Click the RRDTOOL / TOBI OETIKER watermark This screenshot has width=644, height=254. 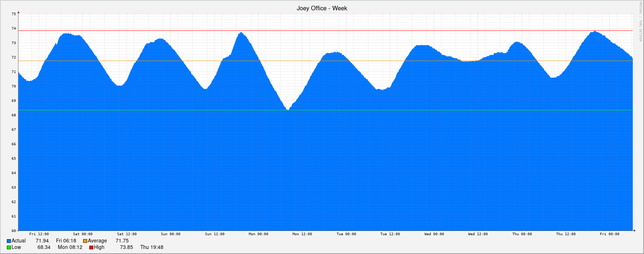coord(640,22)
